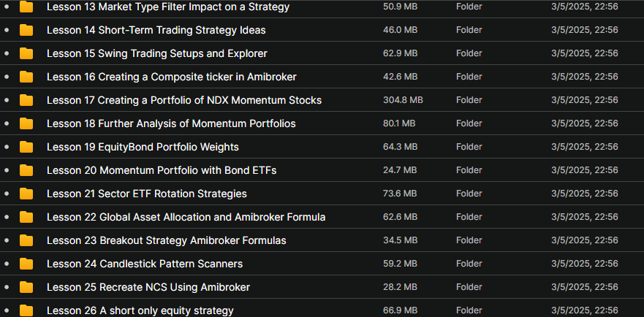Click the Folder type label for Lesson 21
Image resolution: width=644 pixels, height=317 pixels.
point(469,194)
